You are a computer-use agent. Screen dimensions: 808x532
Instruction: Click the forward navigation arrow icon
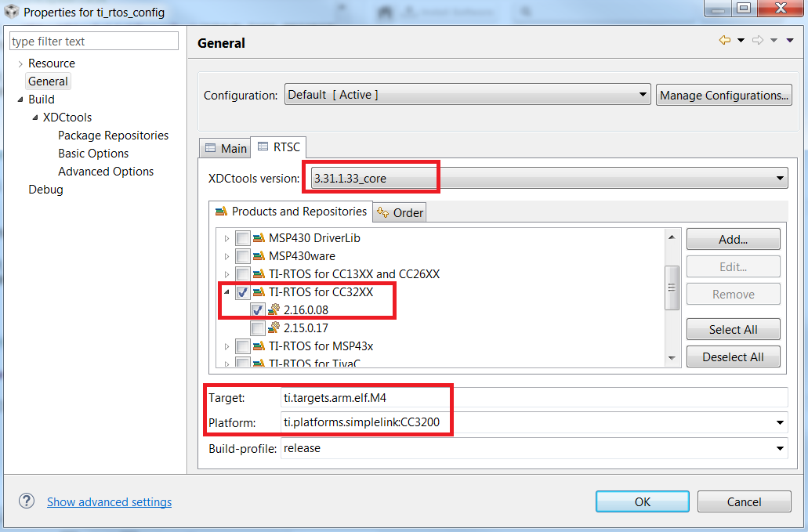pos(758,40)
